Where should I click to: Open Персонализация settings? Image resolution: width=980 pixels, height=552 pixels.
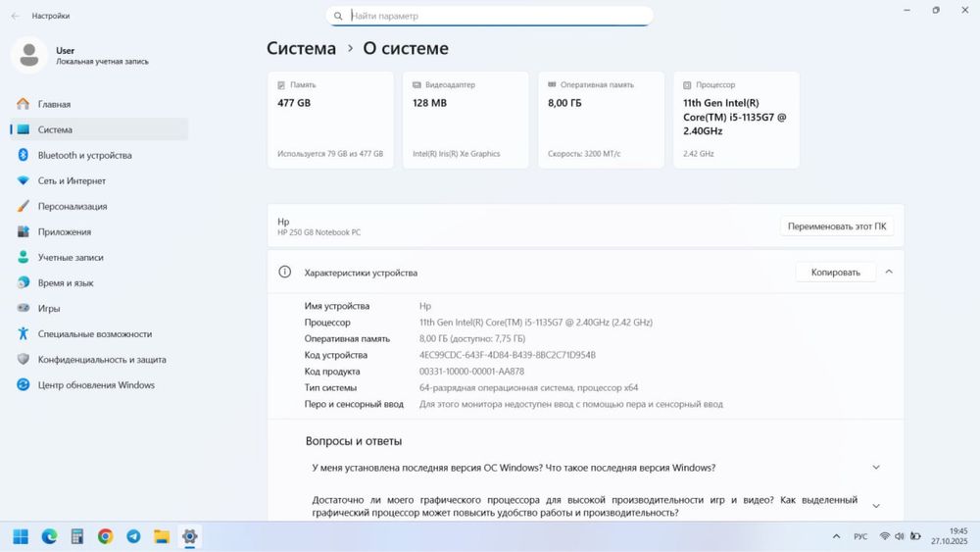tap(99, 206)
